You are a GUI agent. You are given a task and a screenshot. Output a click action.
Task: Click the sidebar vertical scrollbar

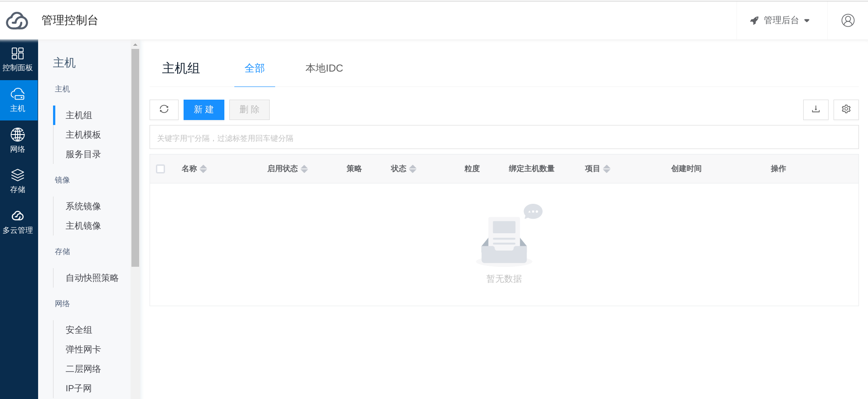pyautogui.click(x=135, y=159)
